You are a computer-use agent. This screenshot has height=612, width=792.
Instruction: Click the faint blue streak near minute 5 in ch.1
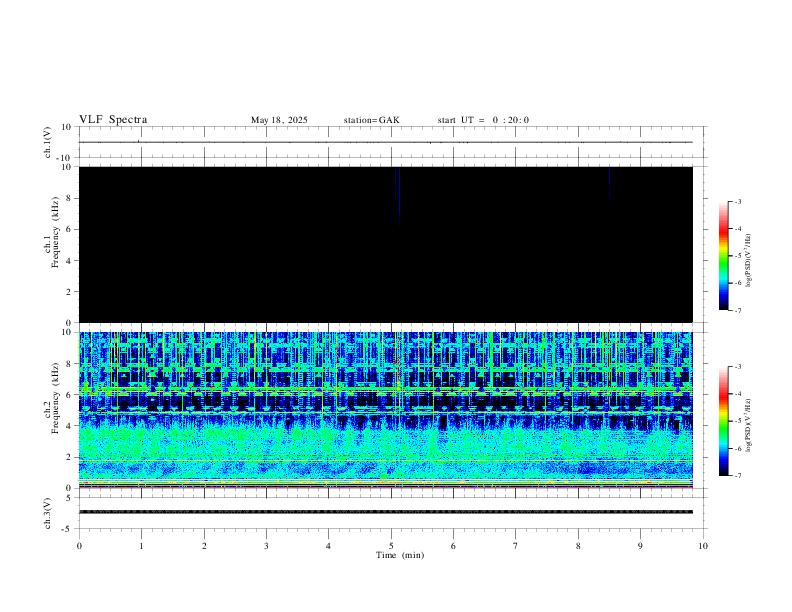[398, 194]
